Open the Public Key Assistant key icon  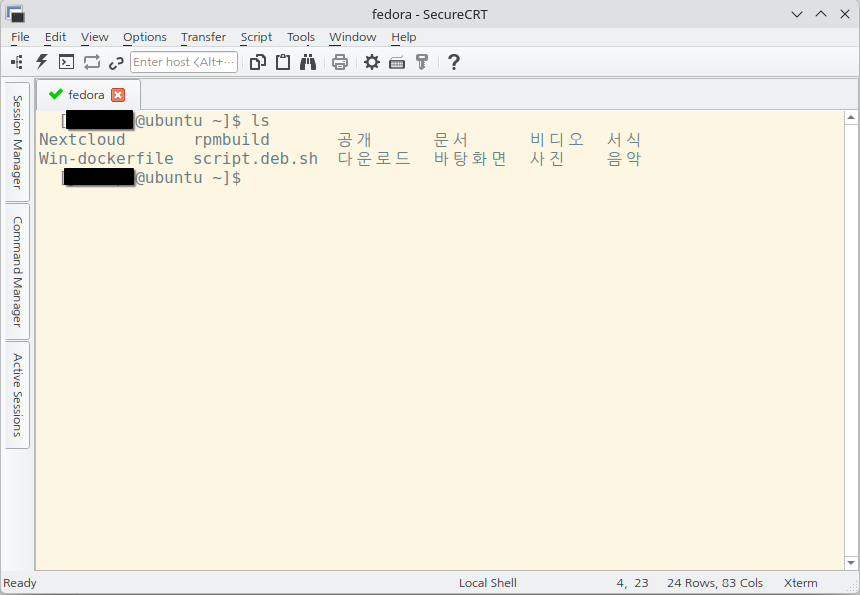click(x=422, y=62)
